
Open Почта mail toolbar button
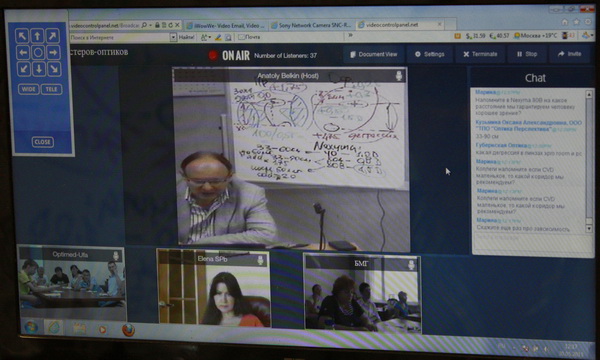tap(249, 37)
